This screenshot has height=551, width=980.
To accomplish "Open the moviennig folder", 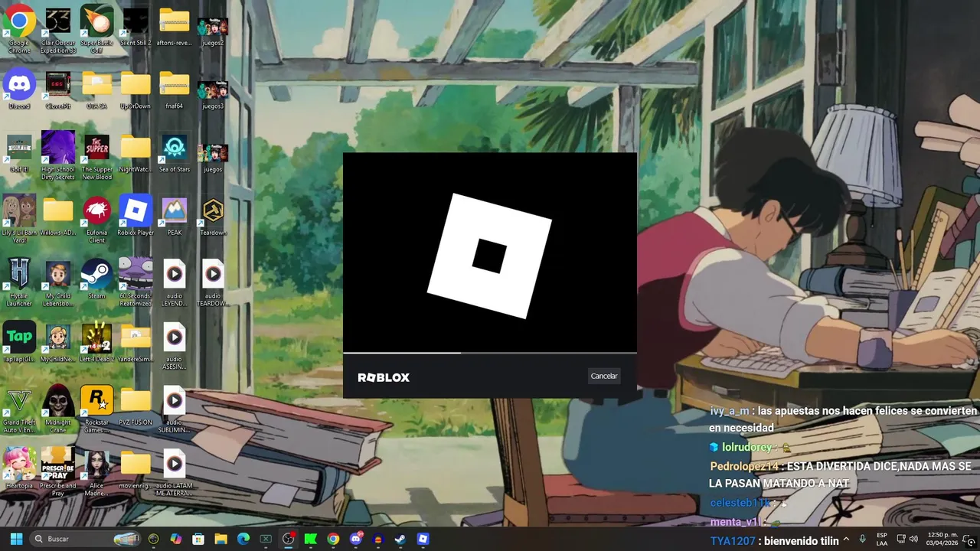I will (136, 469).
